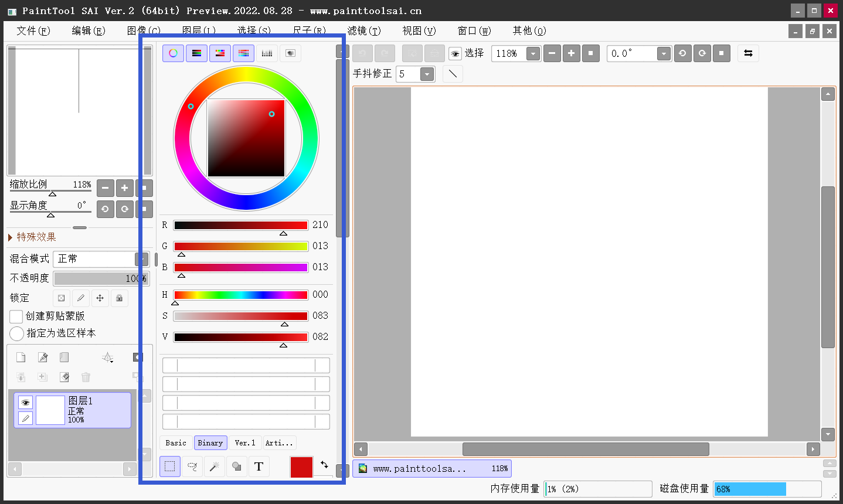
Task: Select the lasso selection tool
Action: click(x=192, y=466)
